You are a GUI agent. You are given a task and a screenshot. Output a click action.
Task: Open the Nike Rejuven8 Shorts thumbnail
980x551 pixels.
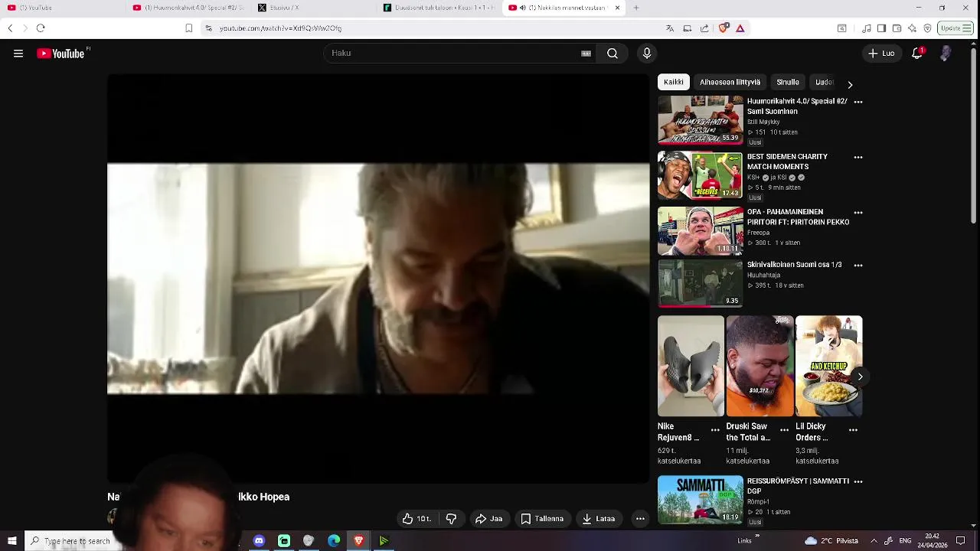click(x=691, y=366)
